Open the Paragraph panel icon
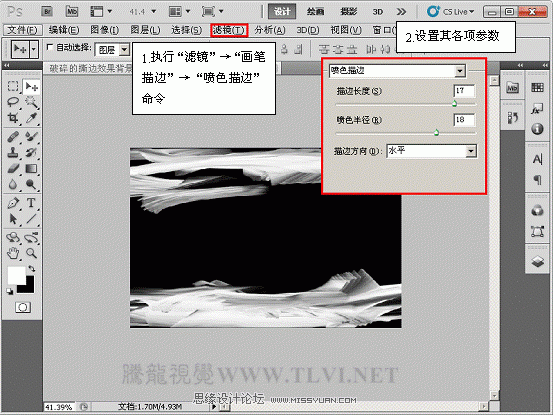The width and height of the screenshot is (553, 415). click(x=537, y=180)
